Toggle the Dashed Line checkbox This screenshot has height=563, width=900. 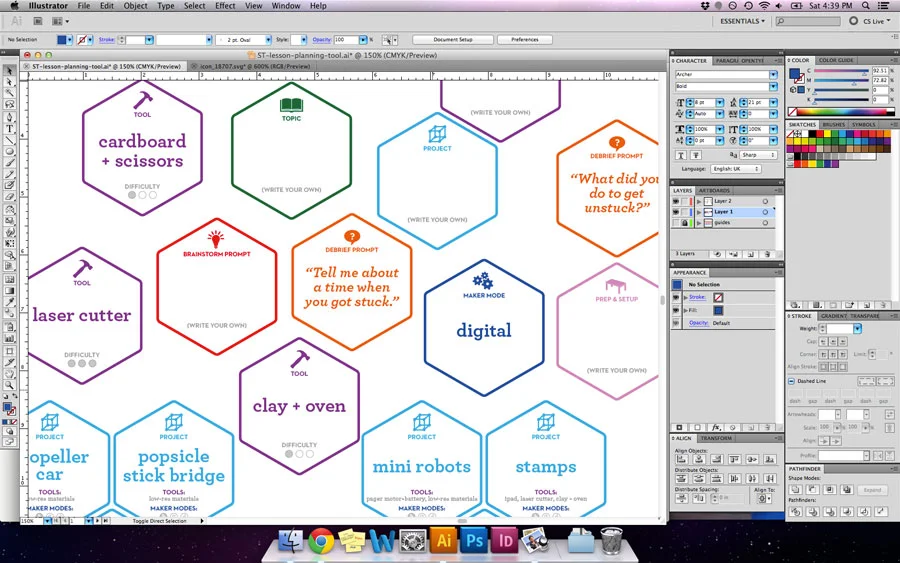[792, 381]
